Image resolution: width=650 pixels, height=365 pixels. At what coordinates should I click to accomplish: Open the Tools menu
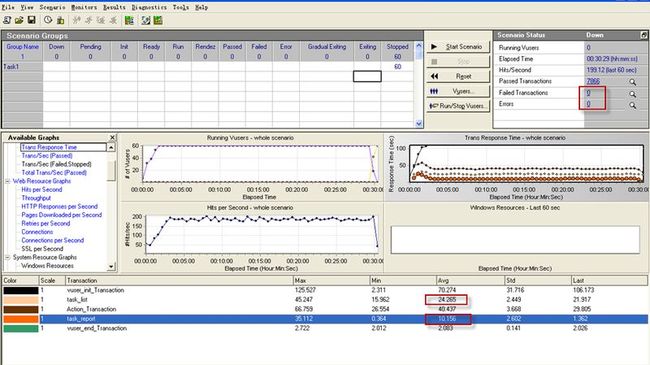click(x=180, y=7)
